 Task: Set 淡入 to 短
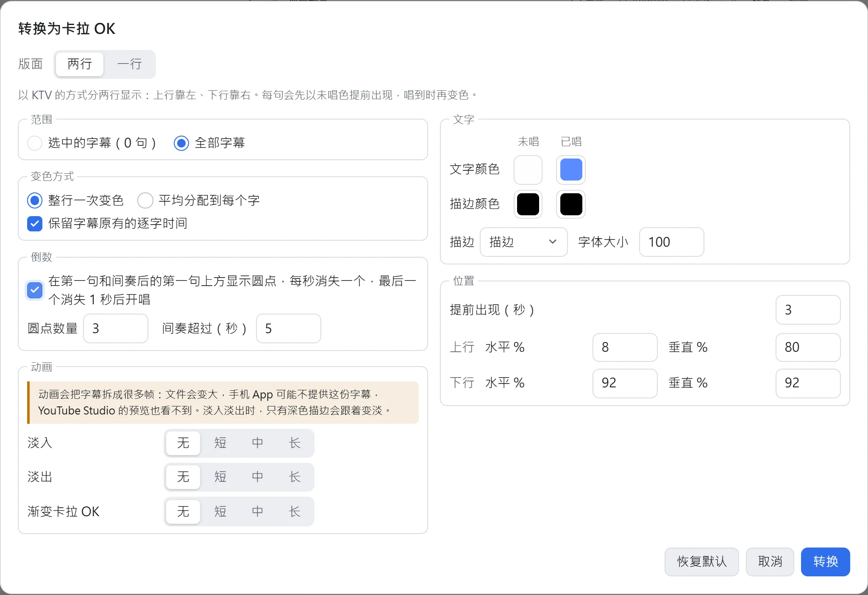(x=220, y=443)
